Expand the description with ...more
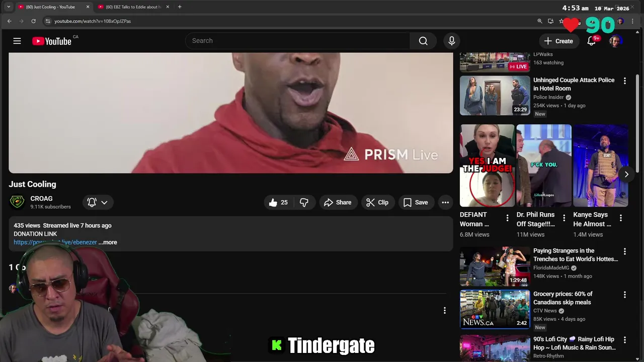Viewport: 644px width, 362px height. [108, 242]
